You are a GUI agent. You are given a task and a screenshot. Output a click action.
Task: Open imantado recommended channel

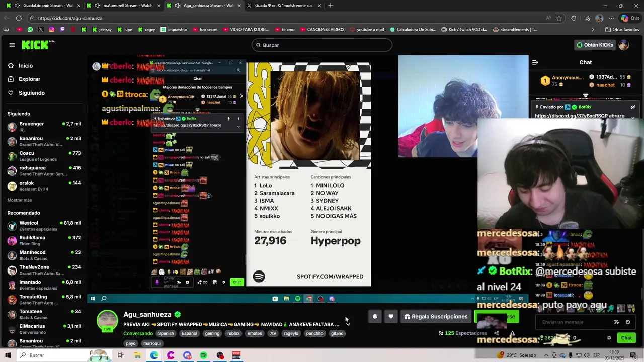(44, 285)
